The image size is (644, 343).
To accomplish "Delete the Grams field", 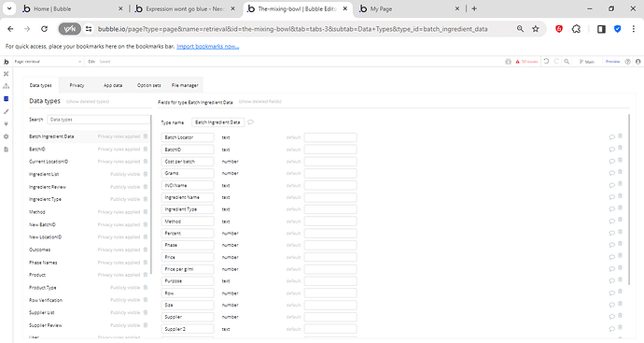I will [x=620, y=172].
